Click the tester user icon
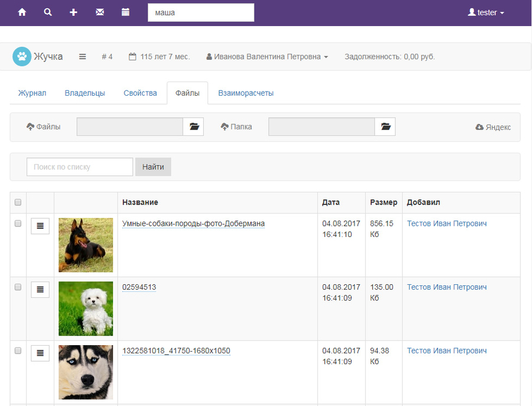The image size is (532, 406). [x=472, y=12]
